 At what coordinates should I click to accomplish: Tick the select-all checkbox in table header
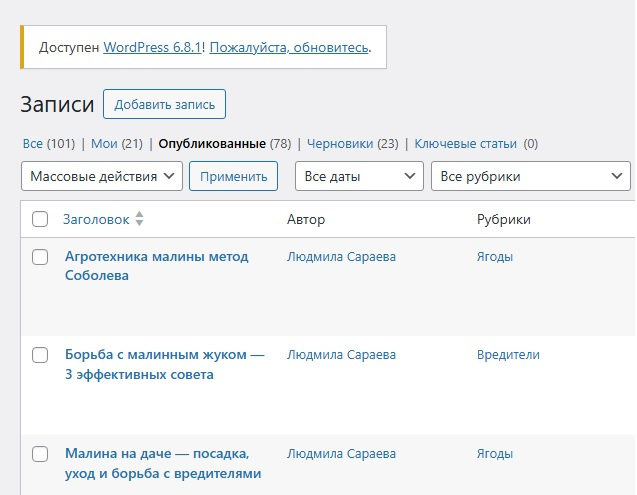pyautogui.click(x=40, y=219)
